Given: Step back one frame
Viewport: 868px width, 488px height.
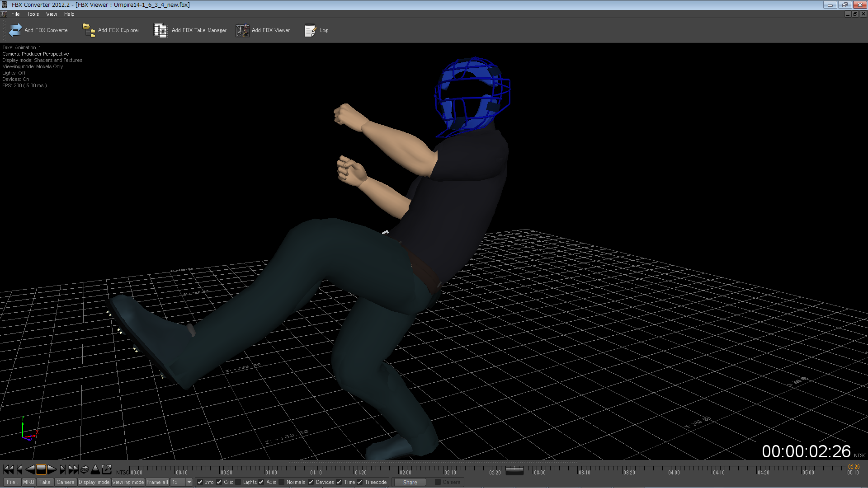Looking at the screenshot, I should (19, 469).
